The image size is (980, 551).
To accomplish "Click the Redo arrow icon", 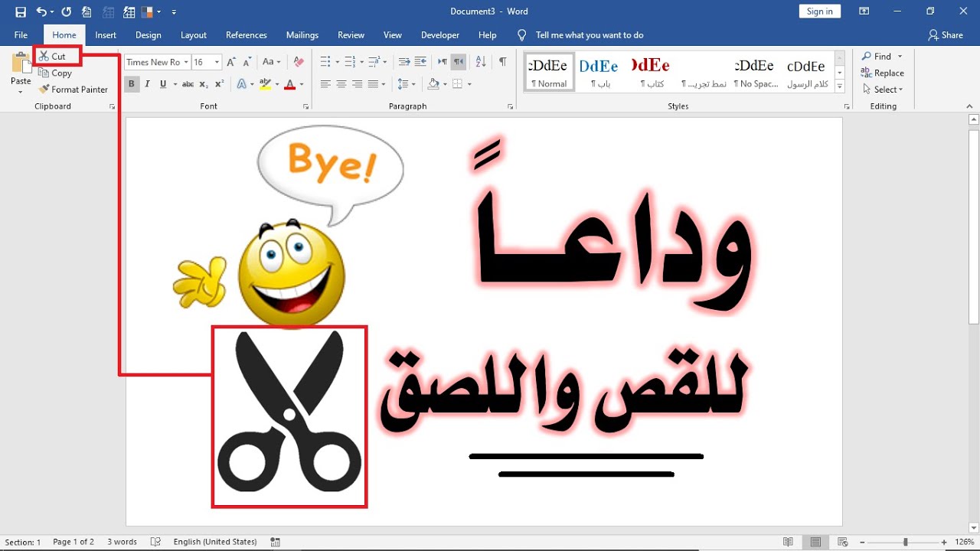I will point(66,11).
